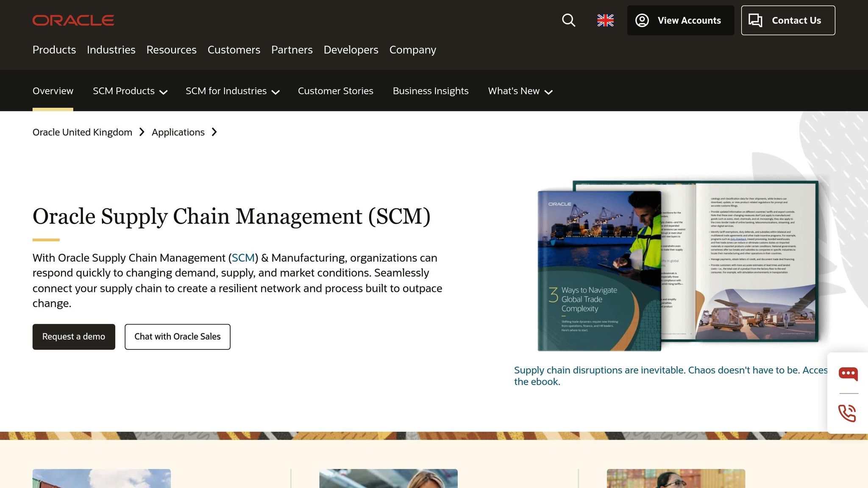
Task: Go to Business Insights
Action: coord(431,91)
